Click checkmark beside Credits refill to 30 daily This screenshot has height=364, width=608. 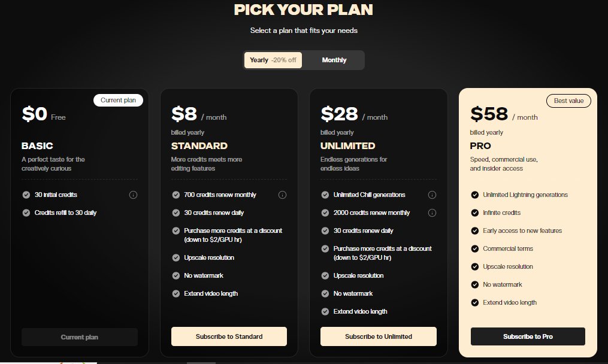(26, 213)
